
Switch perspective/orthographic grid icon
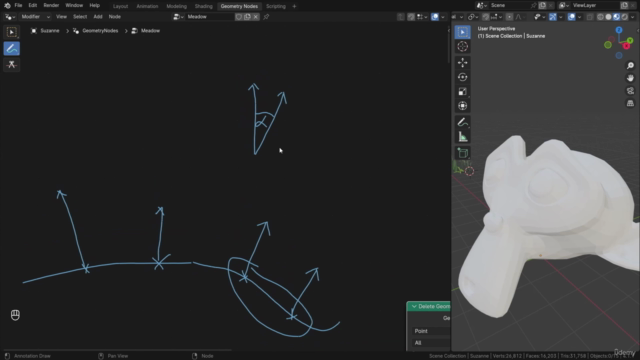pos(630,103)
